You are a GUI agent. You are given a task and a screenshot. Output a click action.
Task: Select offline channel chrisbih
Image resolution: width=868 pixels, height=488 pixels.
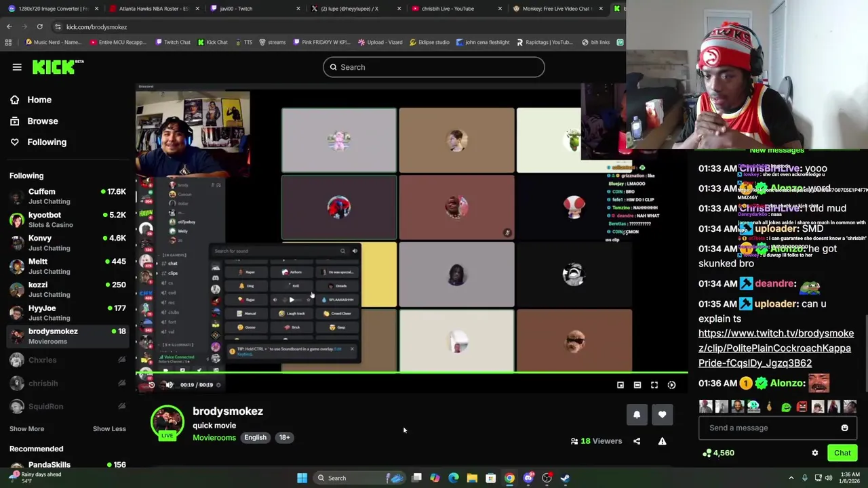tap(68, 383)
